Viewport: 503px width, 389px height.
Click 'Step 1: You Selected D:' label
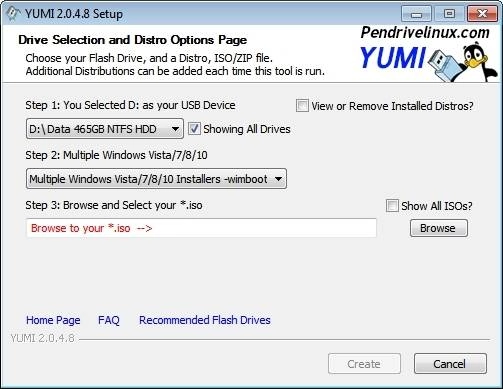point(130,105)
